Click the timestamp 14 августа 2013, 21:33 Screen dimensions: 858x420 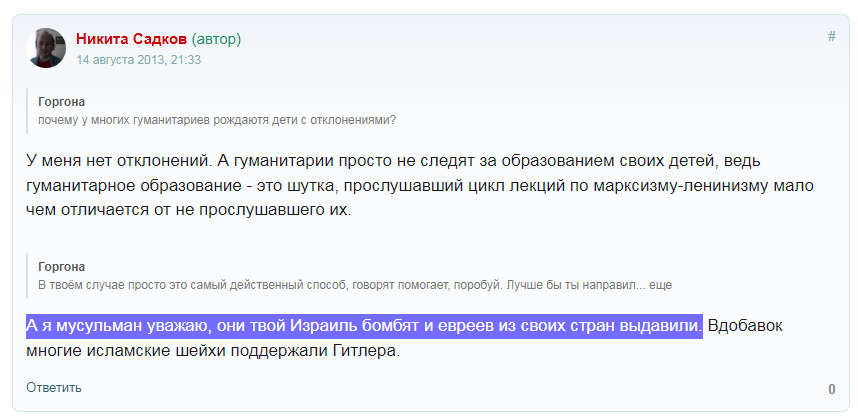click(x=139, y=60)
